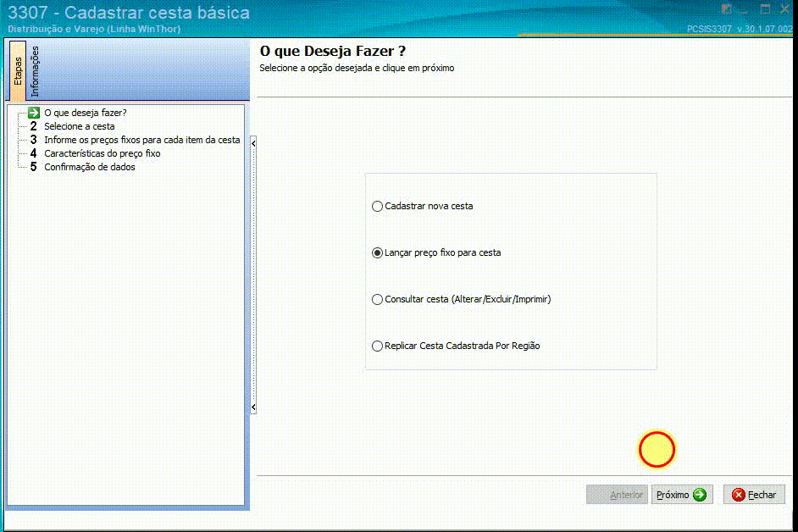Click the window restore icon in title bar
The height and width of the screenshot is (532, 798).
pos(726,9)
